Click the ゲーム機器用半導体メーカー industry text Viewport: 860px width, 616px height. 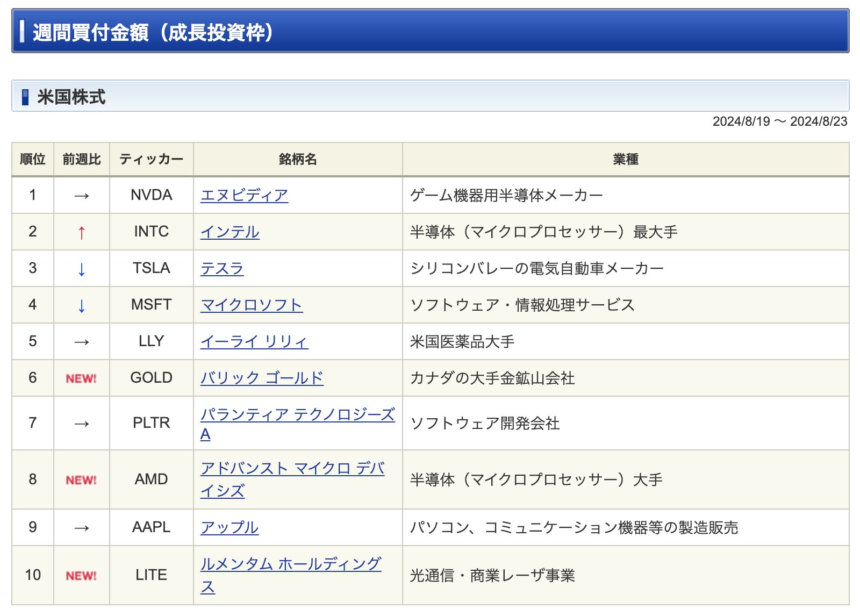tap(506, 196)
